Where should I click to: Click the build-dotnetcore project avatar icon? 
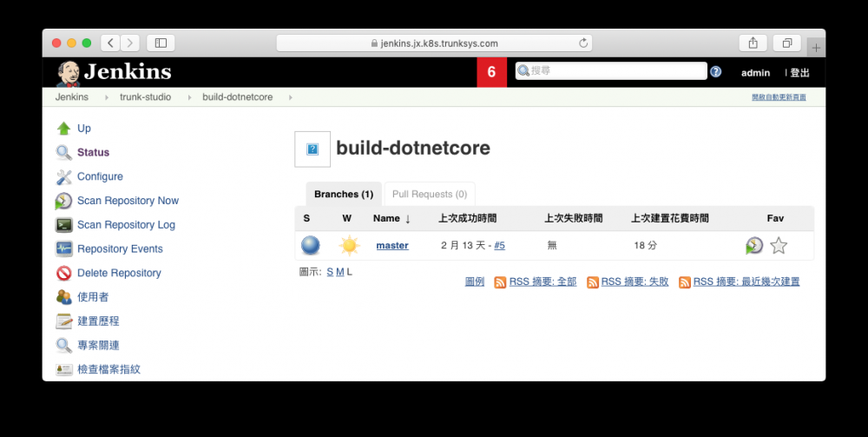click(312, 149)
